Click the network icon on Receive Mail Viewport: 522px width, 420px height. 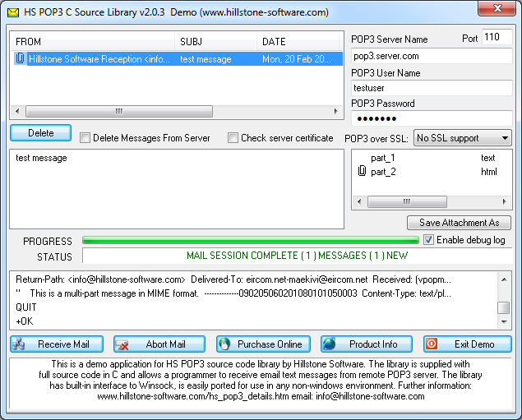pyautogui.click(x=18, y=344)
